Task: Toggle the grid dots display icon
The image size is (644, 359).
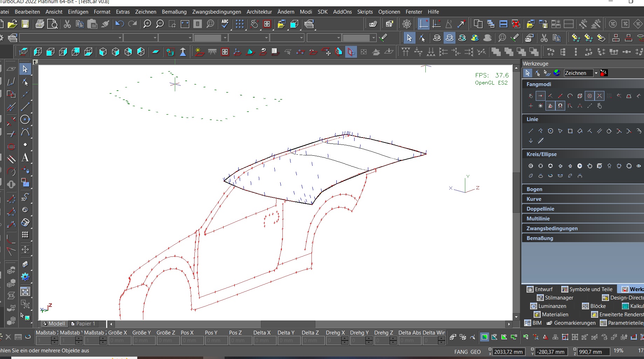Action: pos(240,24)
